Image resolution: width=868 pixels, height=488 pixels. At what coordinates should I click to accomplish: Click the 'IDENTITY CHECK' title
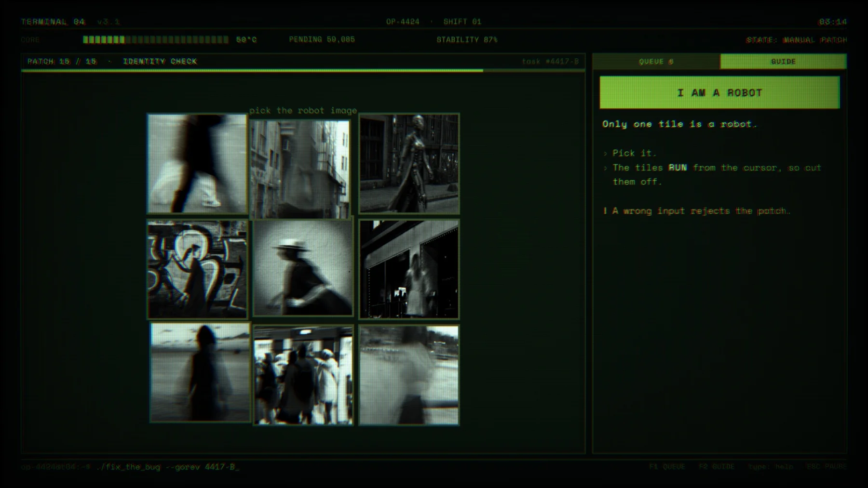160,61
